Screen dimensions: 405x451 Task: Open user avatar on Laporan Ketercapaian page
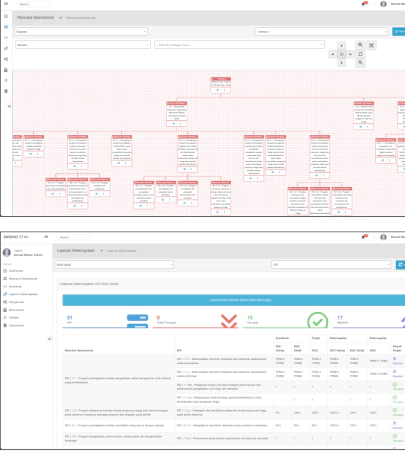click(x=383, y=237)
